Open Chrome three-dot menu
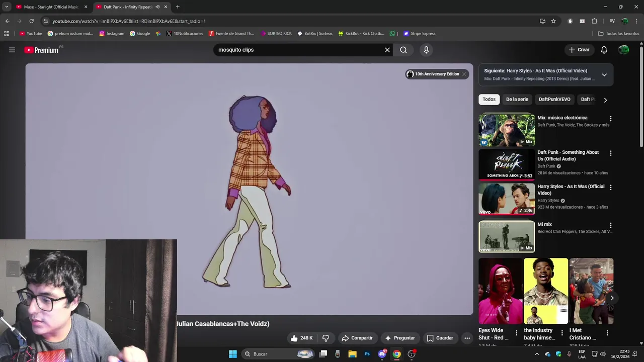This screenshot has width=644, height=362. (x=637, y=21)
